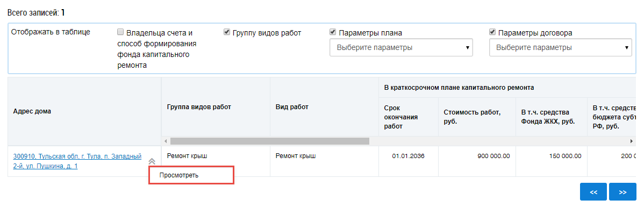This screenshot has height=207, width=644.
Task: Go to next page with >> button
Action: [x=622, y=192]
